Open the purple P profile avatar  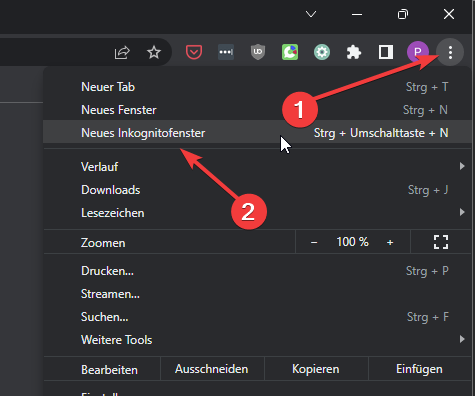click(x=418, y=52)
